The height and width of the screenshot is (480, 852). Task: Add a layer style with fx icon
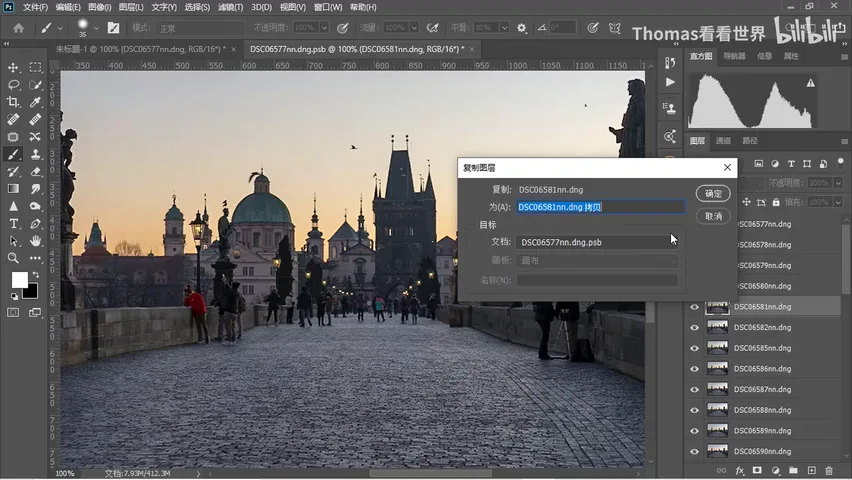click(x=740, y=470)
